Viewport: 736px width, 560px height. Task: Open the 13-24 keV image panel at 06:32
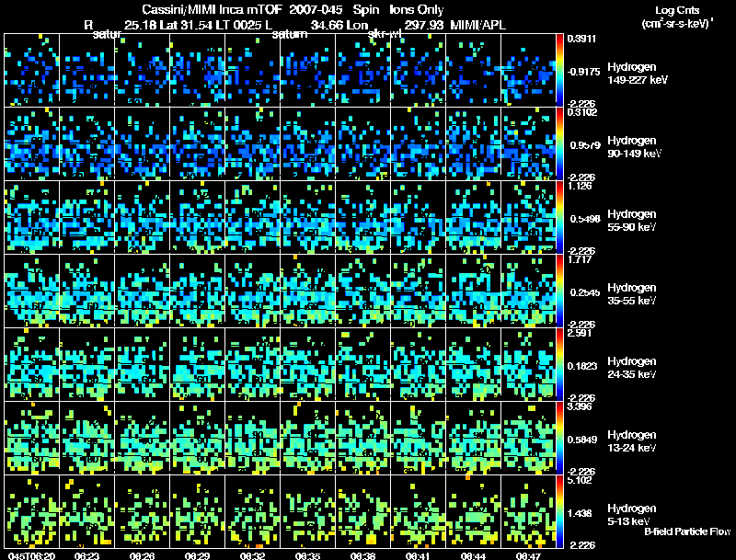click(252, 438)
